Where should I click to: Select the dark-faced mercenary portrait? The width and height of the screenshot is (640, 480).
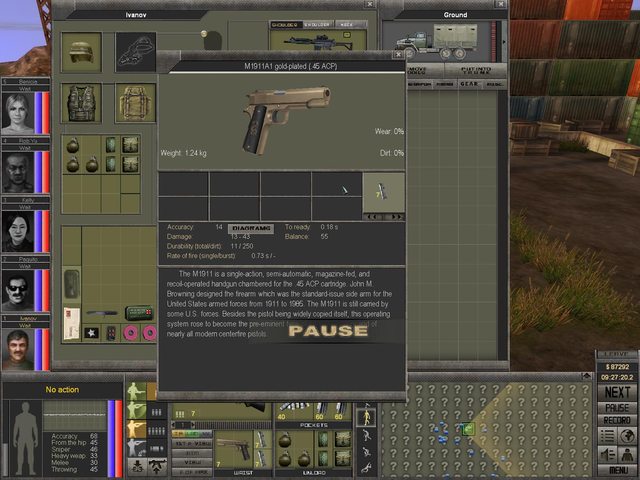point(18,172)
